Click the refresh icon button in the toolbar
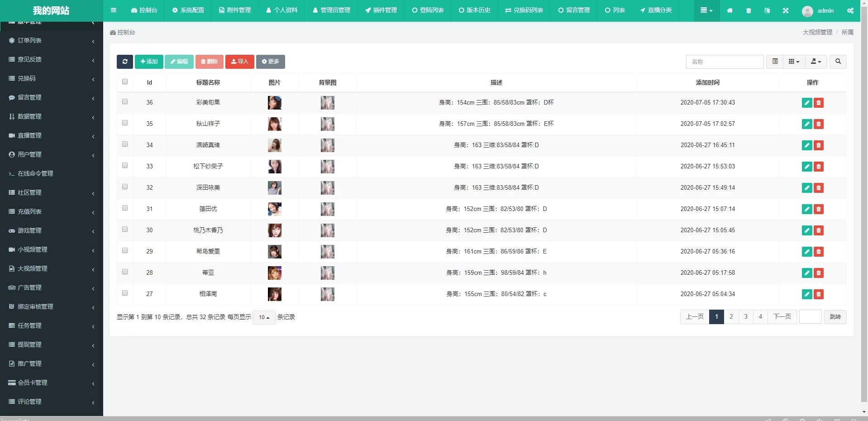Screen dimensions: 868x421 tap(124, 62)
